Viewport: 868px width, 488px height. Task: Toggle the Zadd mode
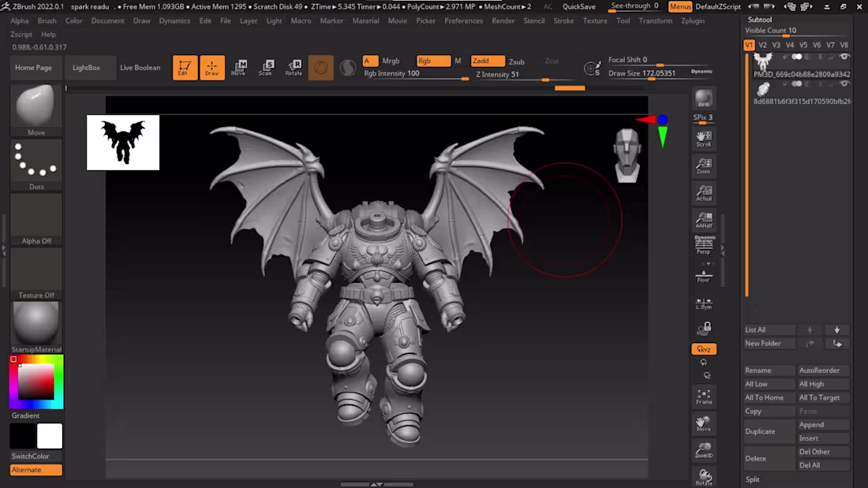tap(487, 61)
